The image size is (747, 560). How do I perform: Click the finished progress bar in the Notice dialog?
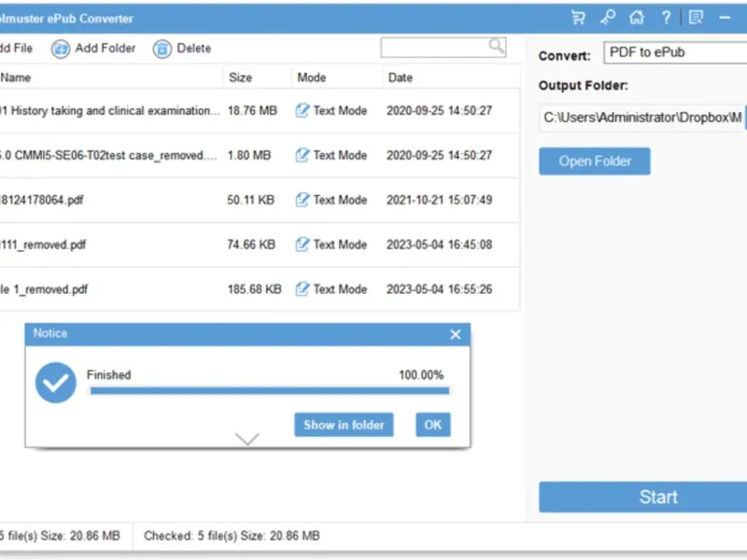270,391
